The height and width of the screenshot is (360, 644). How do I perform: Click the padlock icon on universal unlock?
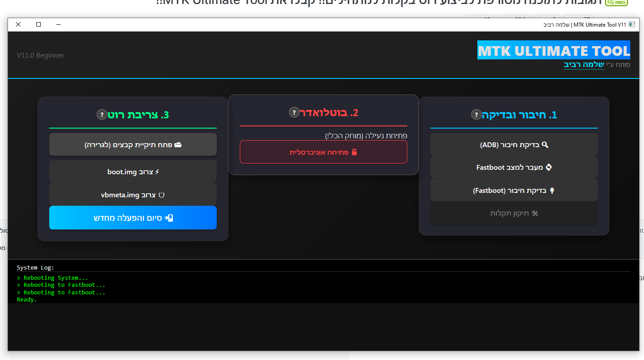[x=354, y=152]
